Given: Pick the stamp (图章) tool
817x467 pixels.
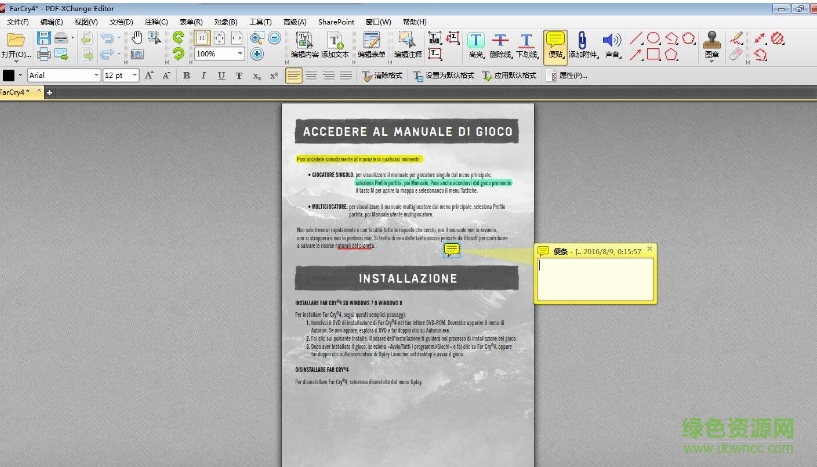Looking at the screenshot, I should pyautogui.click(x=711, y=43).
